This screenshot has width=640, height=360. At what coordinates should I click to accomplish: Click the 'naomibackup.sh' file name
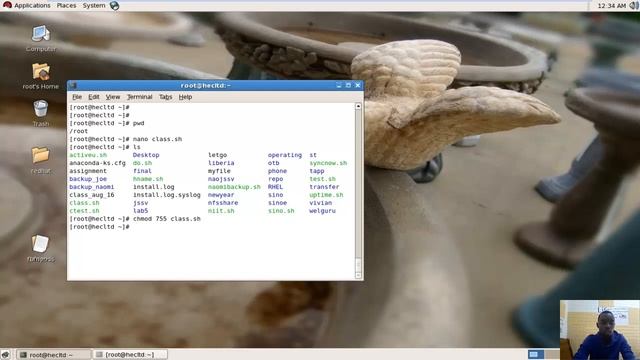234,187
